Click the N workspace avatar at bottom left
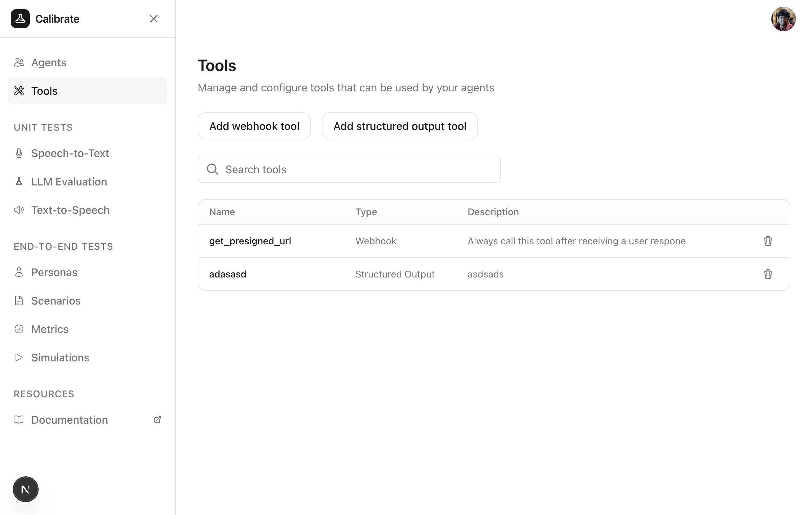This screenshot has height=515, width=812. [25, 489]
